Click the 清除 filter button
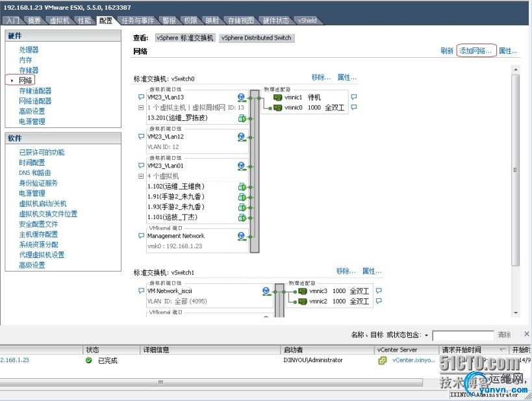 click(x=504, y=335)
